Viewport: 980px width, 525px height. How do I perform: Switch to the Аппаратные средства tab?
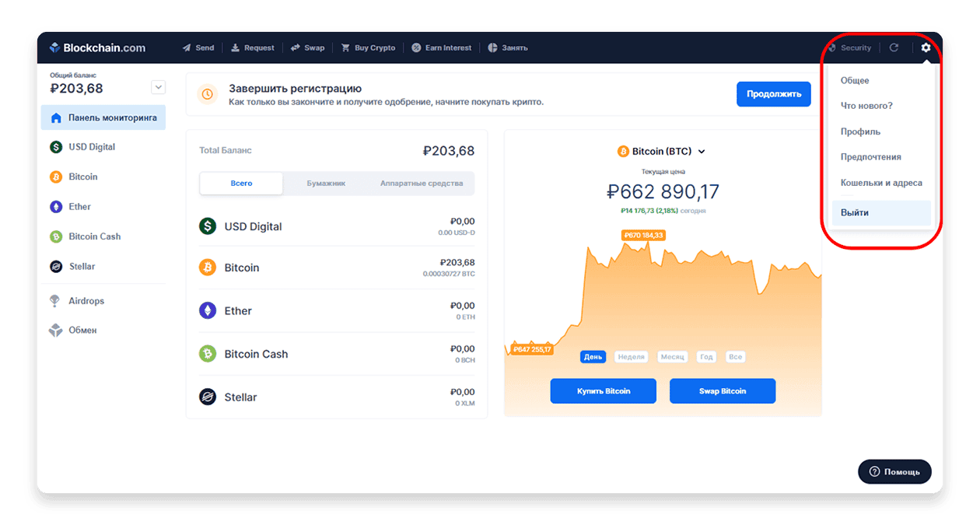click(422, 184)
